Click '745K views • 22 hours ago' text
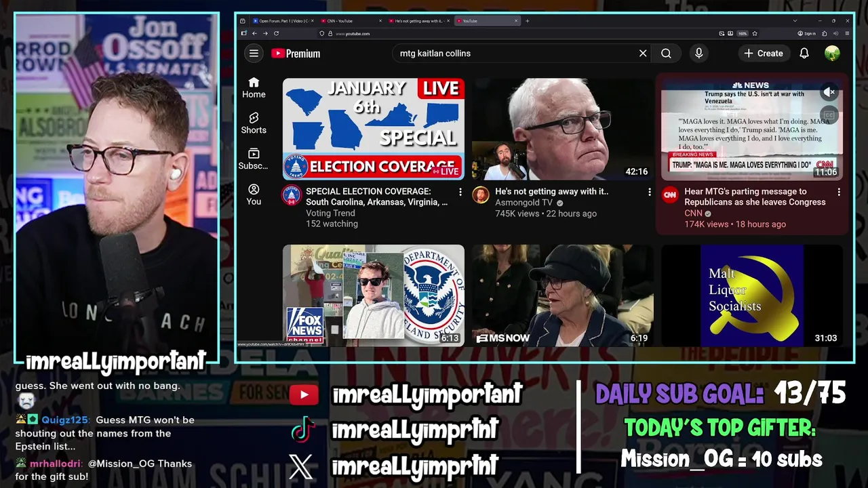The height and width of the screenshot is (488, 868). pyautogui.click(x=546, y=213)
